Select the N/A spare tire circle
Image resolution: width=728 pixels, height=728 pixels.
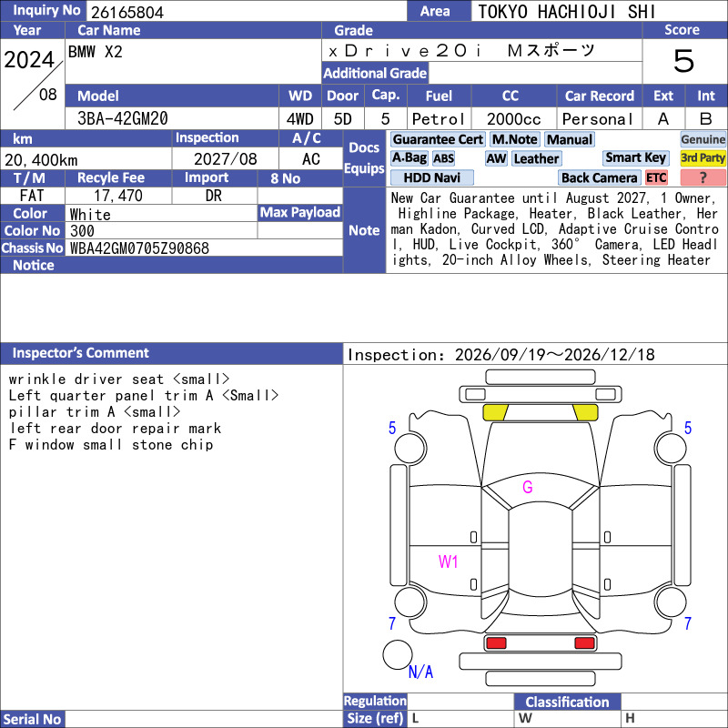(398, 654)
